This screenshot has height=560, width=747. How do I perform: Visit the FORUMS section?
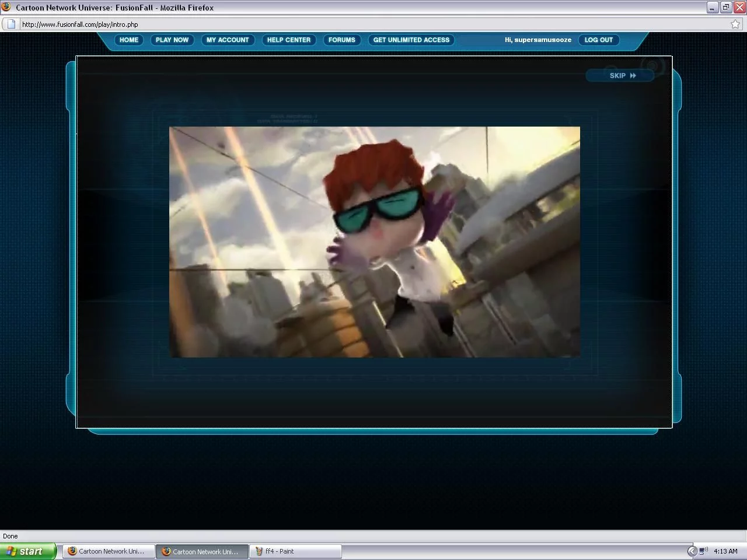(342, 40)
